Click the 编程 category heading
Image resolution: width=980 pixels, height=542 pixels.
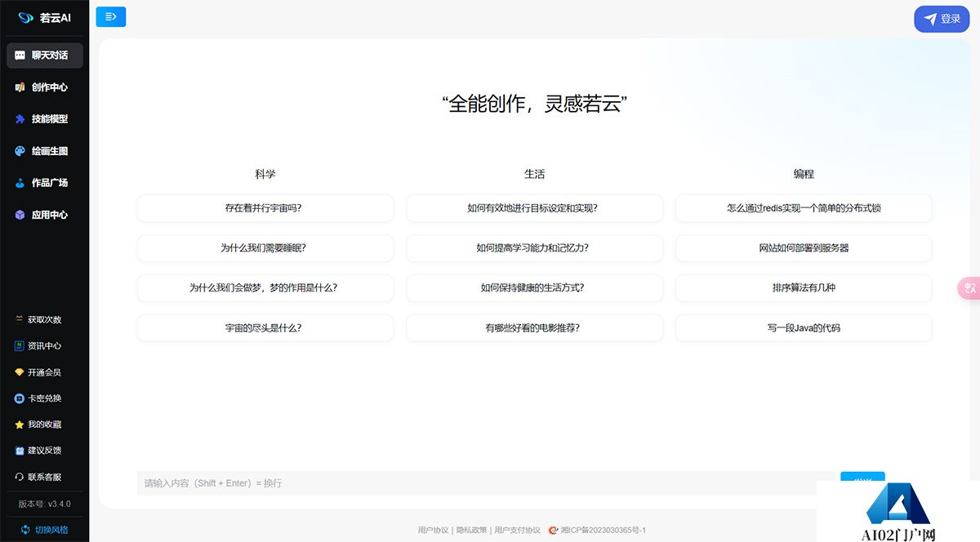(x=804, y=174)
